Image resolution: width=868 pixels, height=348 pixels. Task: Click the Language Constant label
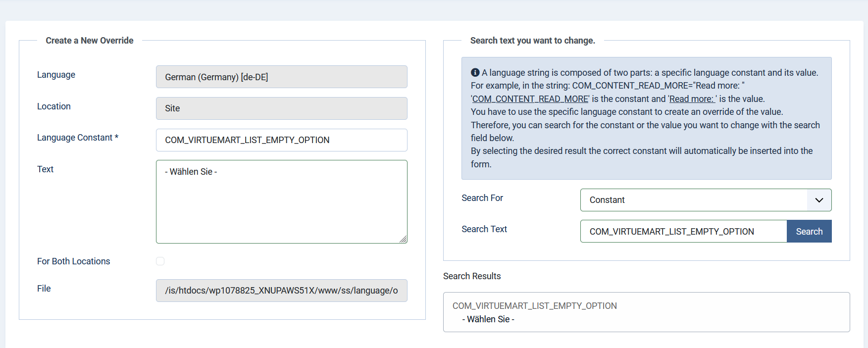click(x=77, y=138)
